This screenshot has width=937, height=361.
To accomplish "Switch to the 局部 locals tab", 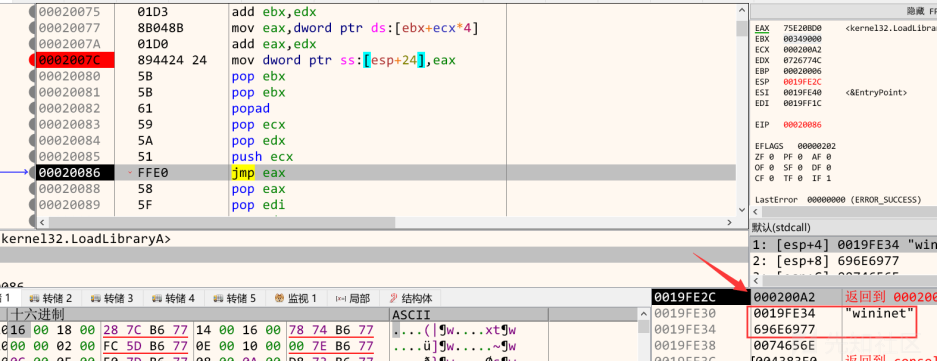I will (x=353, y=298).
